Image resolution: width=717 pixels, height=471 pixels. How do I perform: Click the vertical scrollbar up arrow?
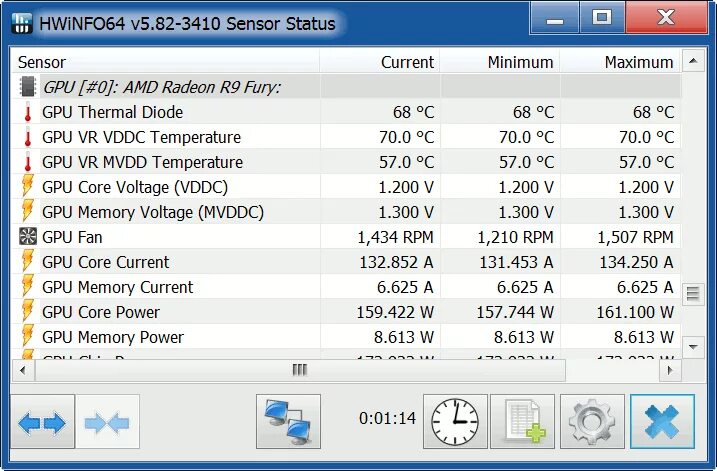(x=693, y=61)
